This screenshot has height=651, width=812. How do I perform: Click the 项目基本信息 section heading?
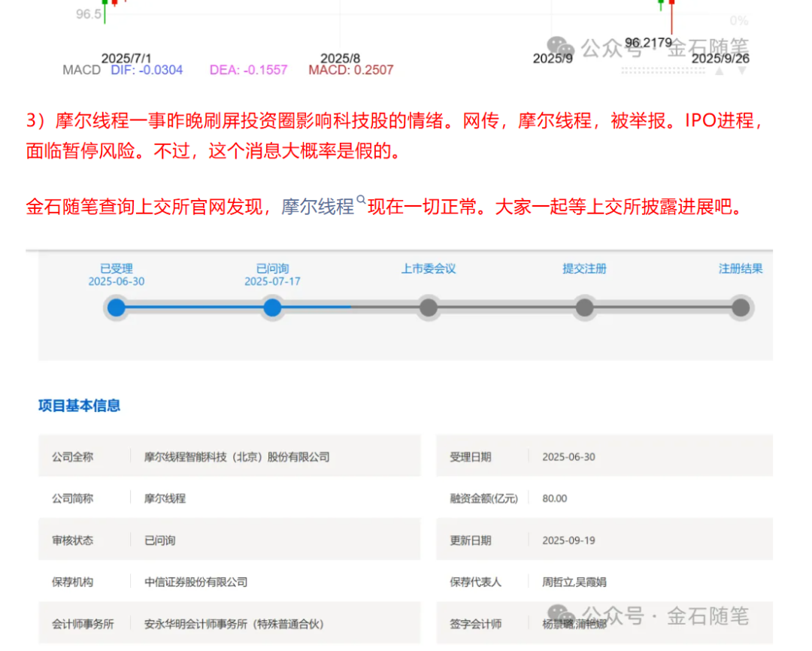click(x=79, y=405)
